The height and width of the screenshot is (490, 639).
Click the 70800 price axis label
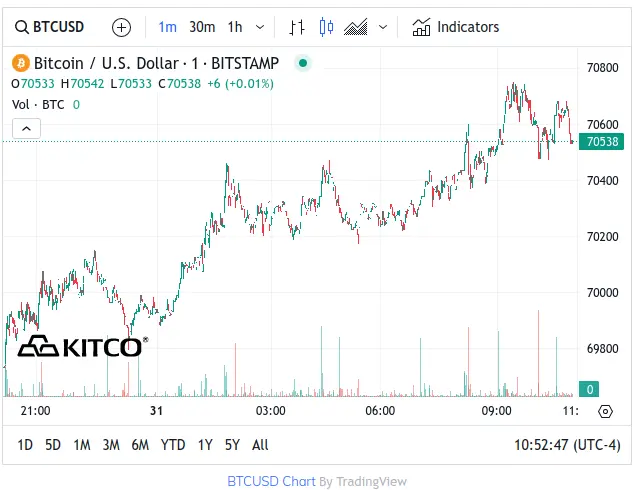click(x=602, y=68)
